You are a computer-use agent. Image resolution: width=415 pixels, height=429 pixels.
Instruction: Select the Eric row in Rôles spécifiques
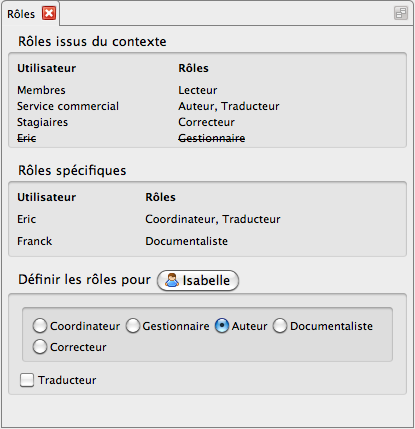coord(207,219)
